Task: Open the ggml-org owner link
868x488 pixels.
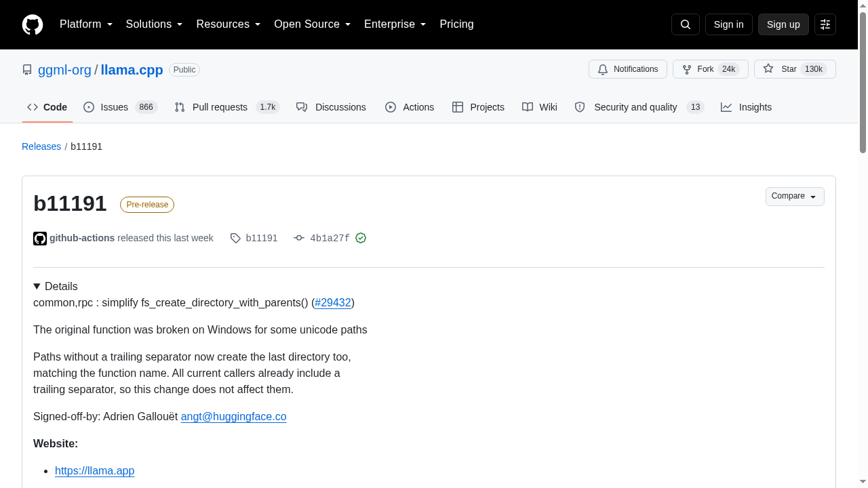Action: click(x=64, y=70)
